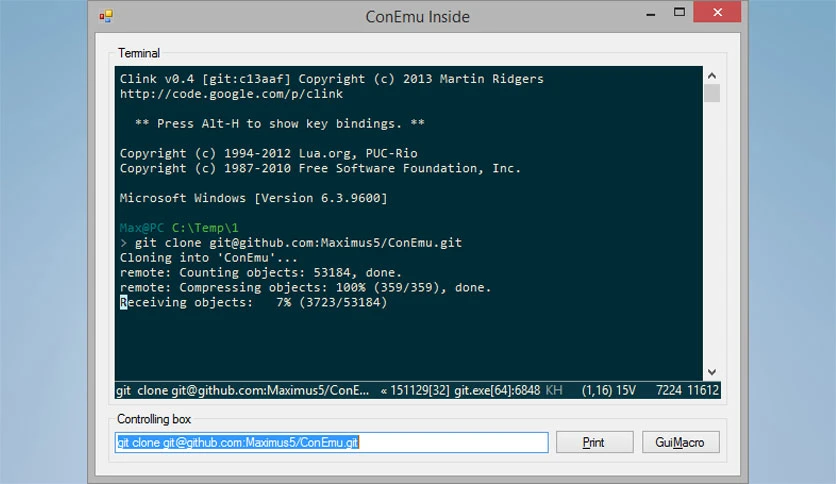The height and width of the screenshot is (484, 836).
Task: Click the 'Copyright (c) 1994-2012 Lua.org, PUC-Rio' line
Action: [268, 154]
